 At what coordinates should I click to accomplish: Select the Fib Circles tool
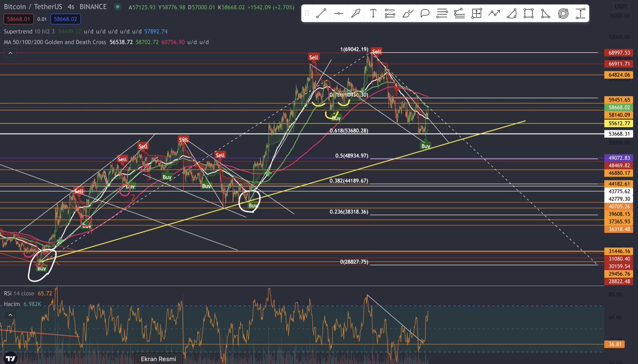coord(563,14)
